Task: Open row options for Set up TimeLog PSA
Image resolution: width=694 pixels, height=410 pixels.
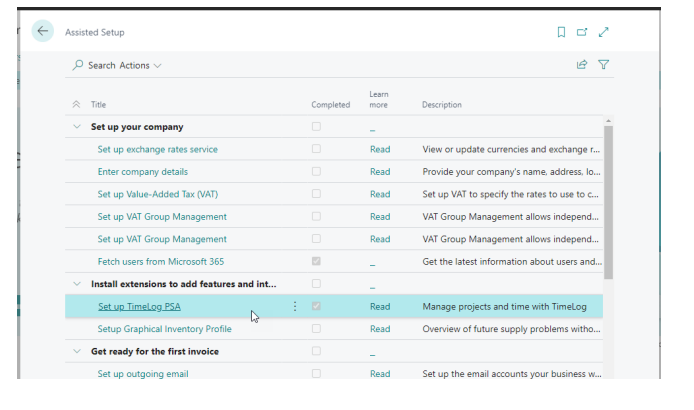Action: (x=295, y=306)
